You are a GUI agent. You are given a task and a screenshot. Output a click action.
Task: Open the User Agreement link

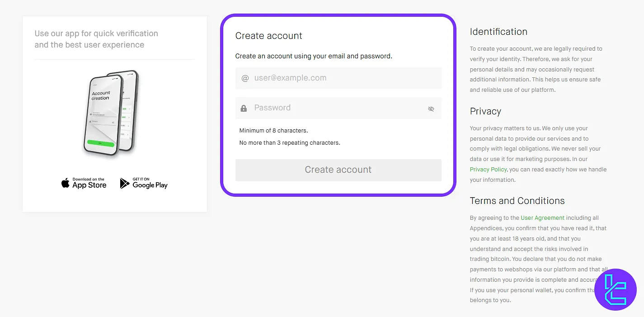coord(542,218)
